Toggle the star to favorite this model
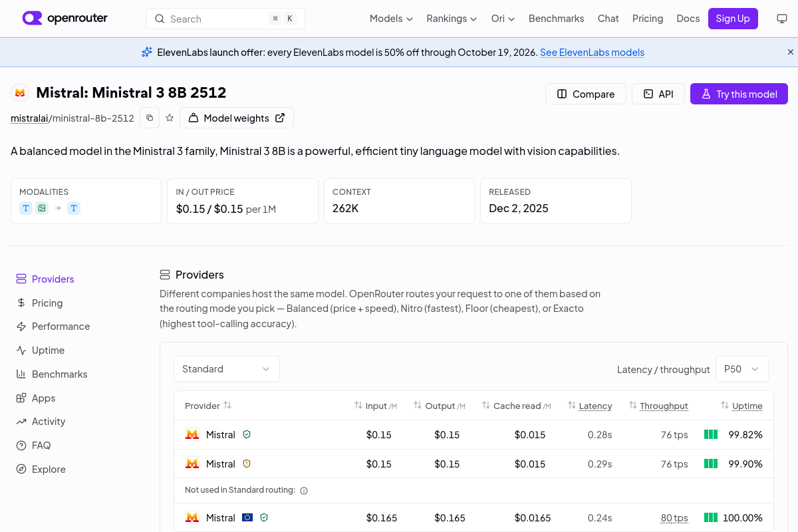The image size is (798, 532). pyautogui.click(x=170, y=118)
